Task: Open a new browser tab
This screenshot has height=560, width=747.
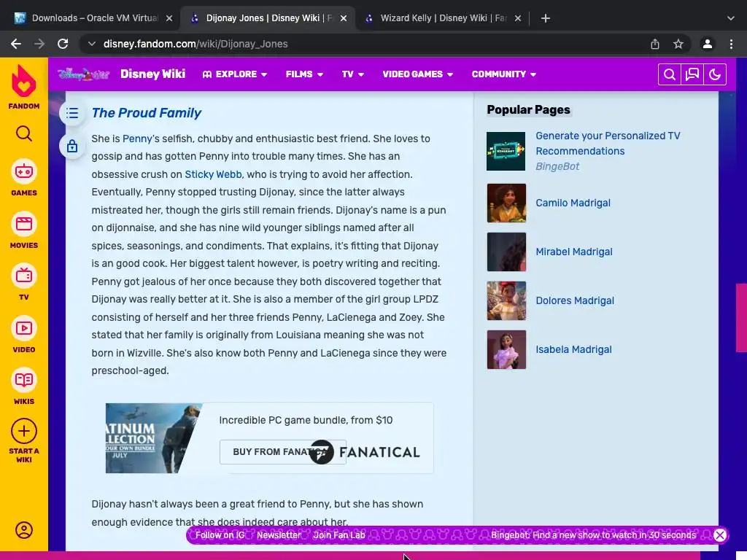Action: click(x=546, y=18)
